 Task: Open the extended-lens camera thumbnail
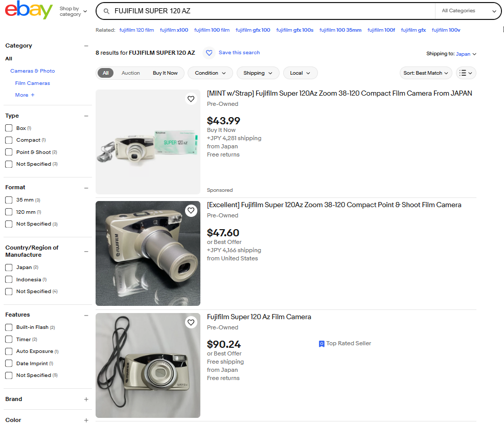coord(148,254)
